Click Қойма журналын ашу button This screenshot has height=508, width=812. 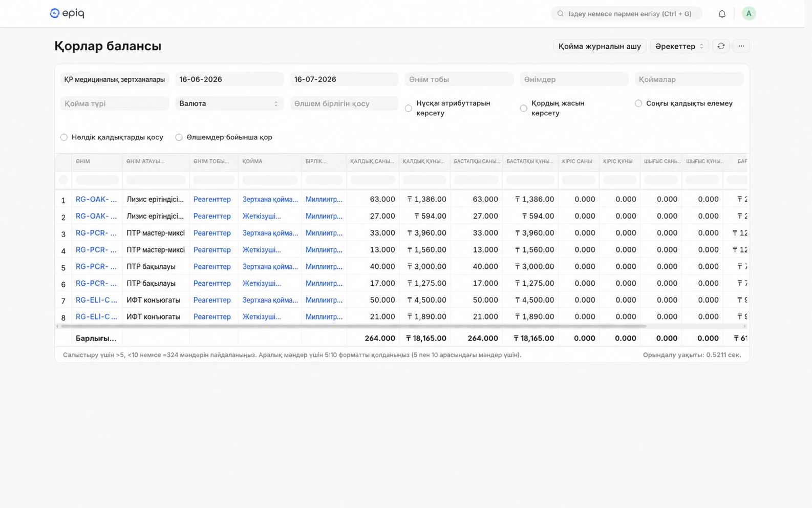[x=600, y=46]
